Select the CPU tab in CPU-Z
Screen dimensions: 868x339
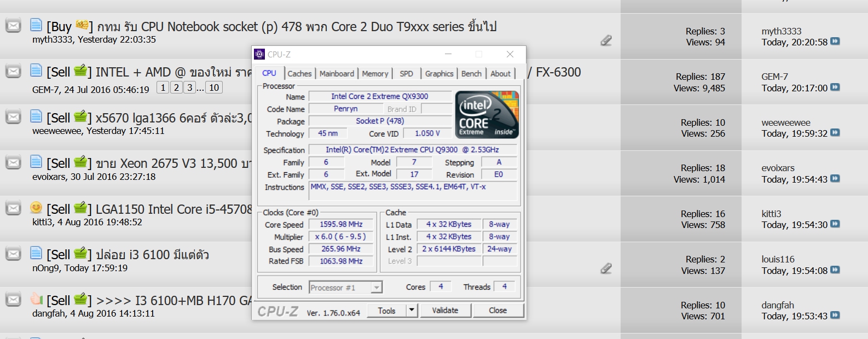click(269, 73)
